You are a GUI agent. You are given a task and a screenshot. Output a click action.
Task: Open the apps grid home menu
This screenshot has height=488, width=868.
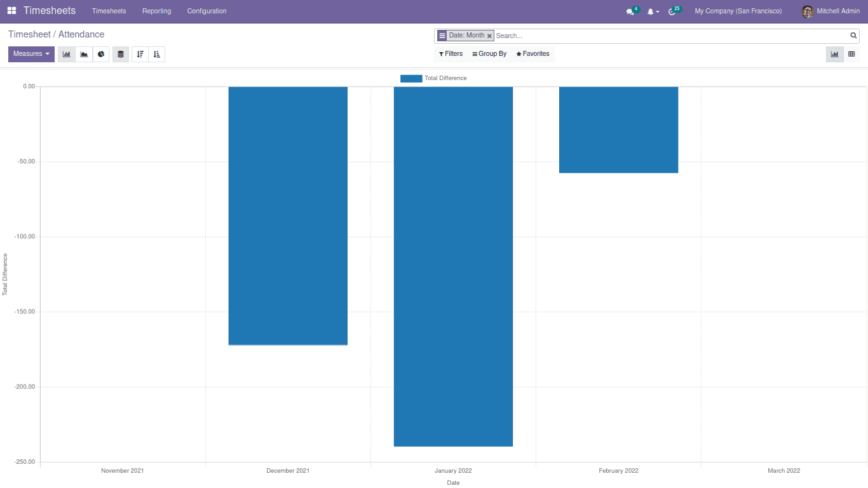click(11, 11)
